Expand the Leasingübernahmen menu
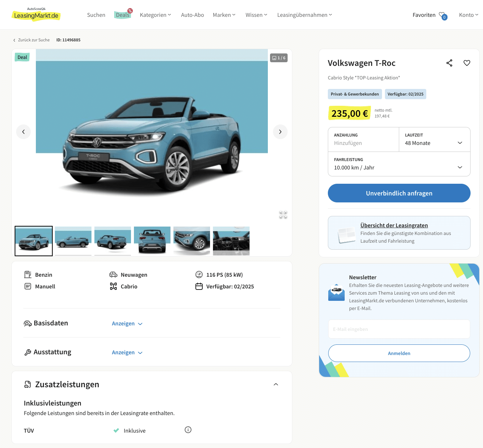The height and width of the screenshot is (448, 483). tap(305, 15)
